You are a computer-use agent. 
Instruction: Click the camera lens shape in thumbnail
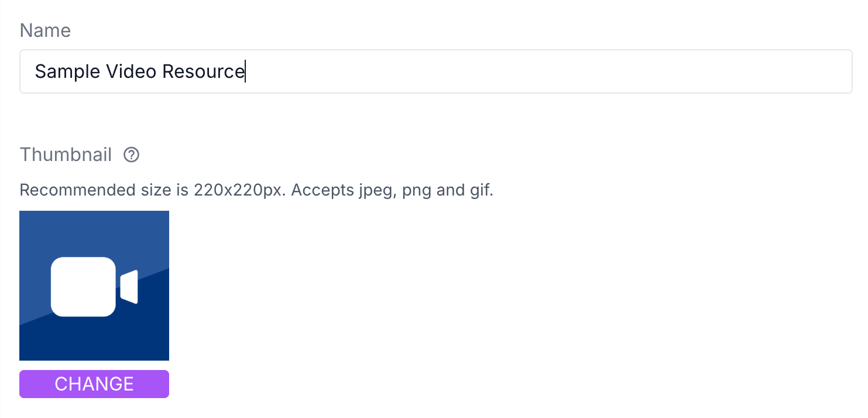point(129,287)
